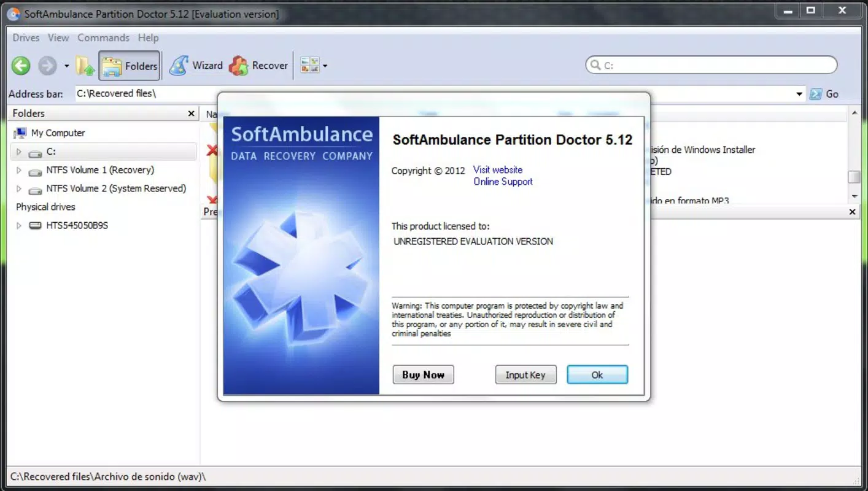Click the "Physical drives" label
The height and width of the screenshot is (491, 868).
point(45,207)
